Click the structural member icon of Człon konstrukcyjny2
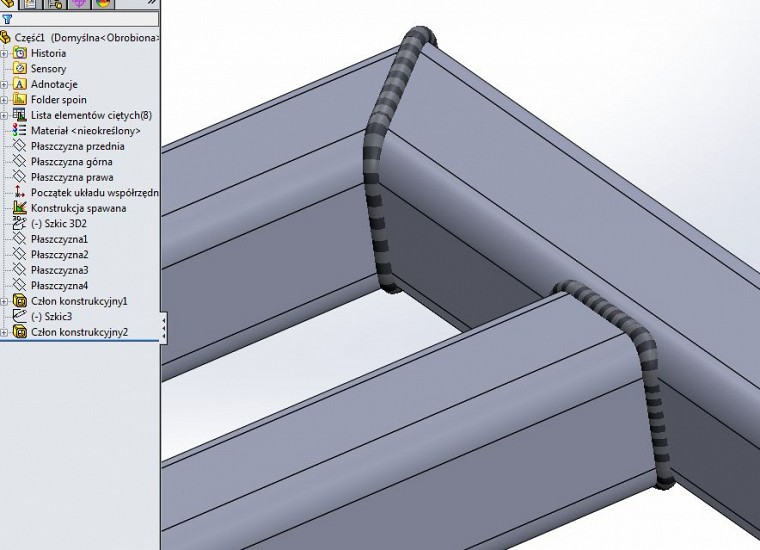 click(20, 332)
